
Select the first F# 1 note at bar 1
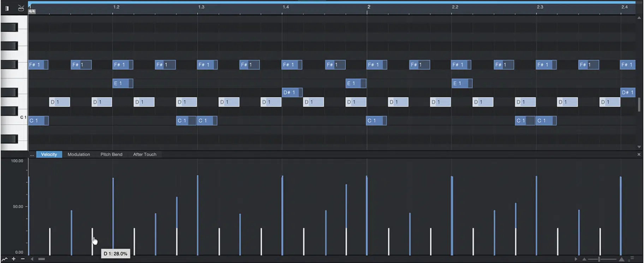point(38,65)
